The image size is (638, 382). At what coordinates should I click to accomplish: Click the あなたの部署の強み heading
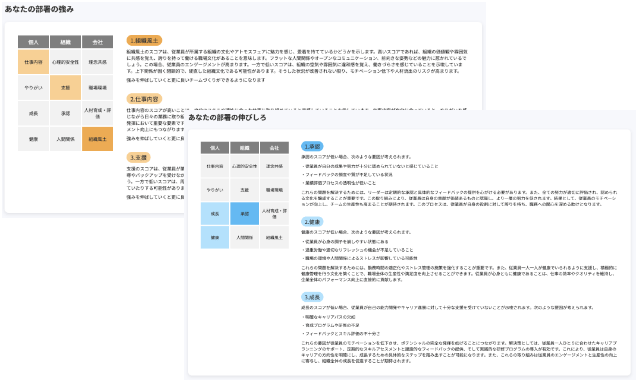tap(39, 9)
